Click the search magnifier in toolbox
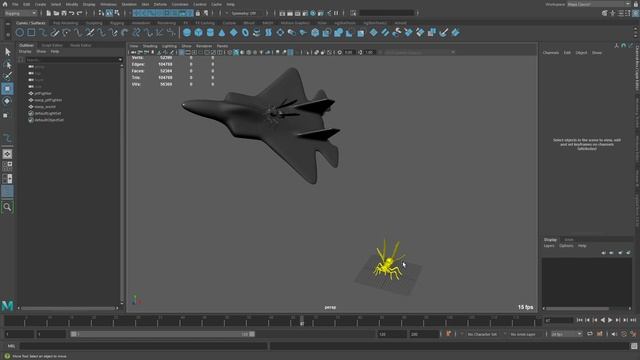640x360 pixels. pos(7,207)
